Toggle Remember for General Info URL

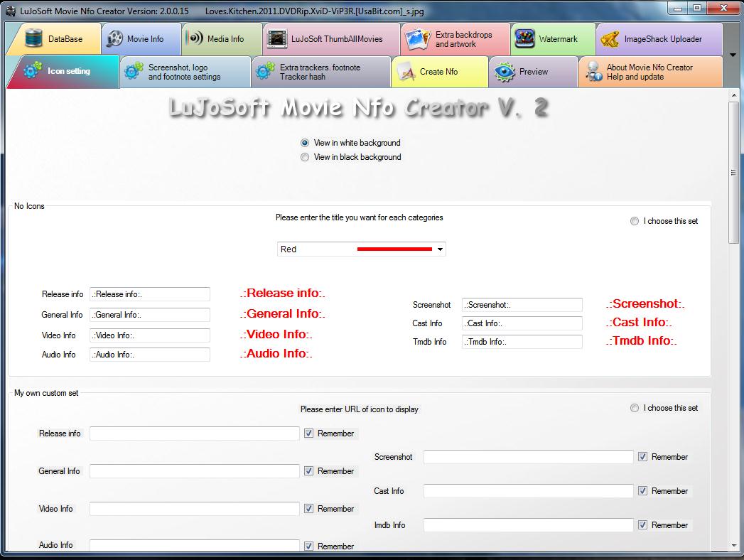309,470
